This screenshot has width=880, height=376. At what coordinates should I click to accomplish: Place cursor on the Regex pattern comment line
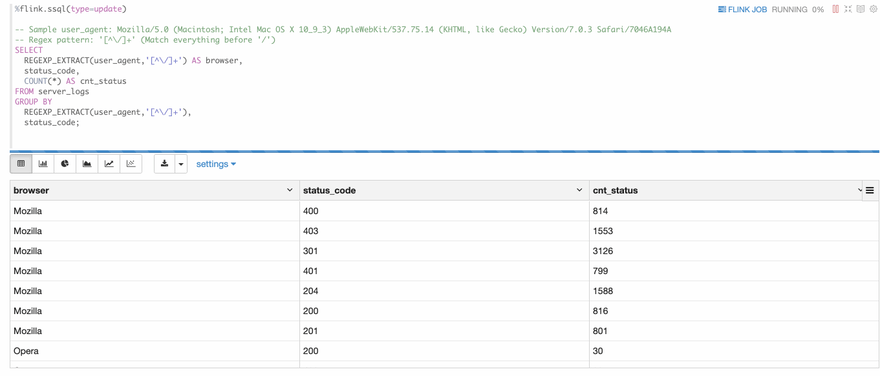coord(145,40)
